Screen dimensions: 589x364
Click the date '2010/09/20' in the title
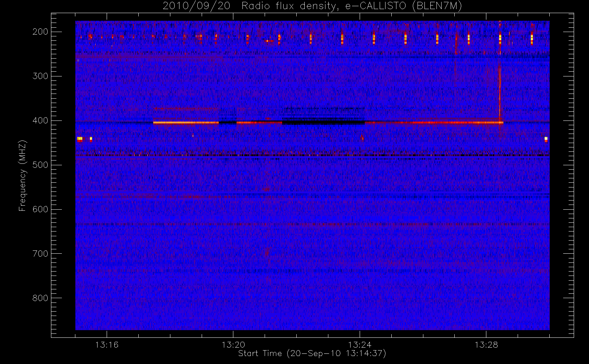(197, 6)
